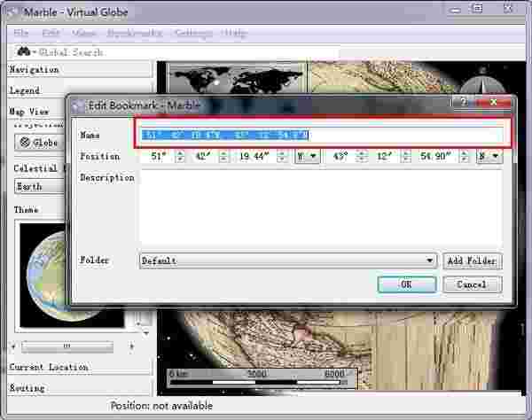Click the compass widget on the map
The width and height of the screenshot is (532, 420).
[x=483, y=82]
